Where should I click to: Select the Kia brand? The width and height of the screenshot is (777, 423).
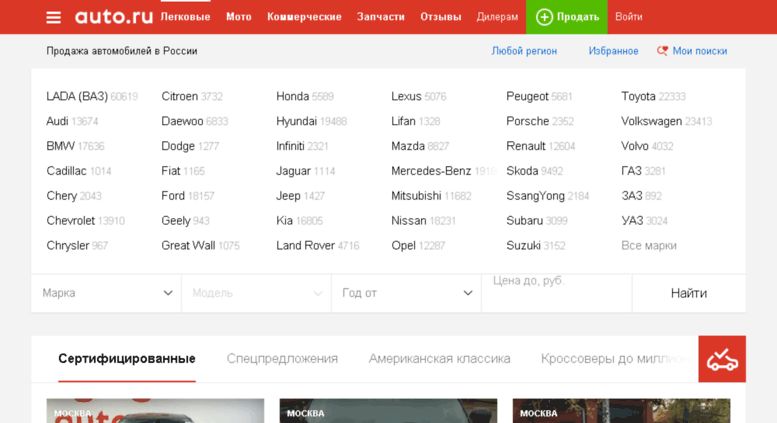click(x=284, y=220)
